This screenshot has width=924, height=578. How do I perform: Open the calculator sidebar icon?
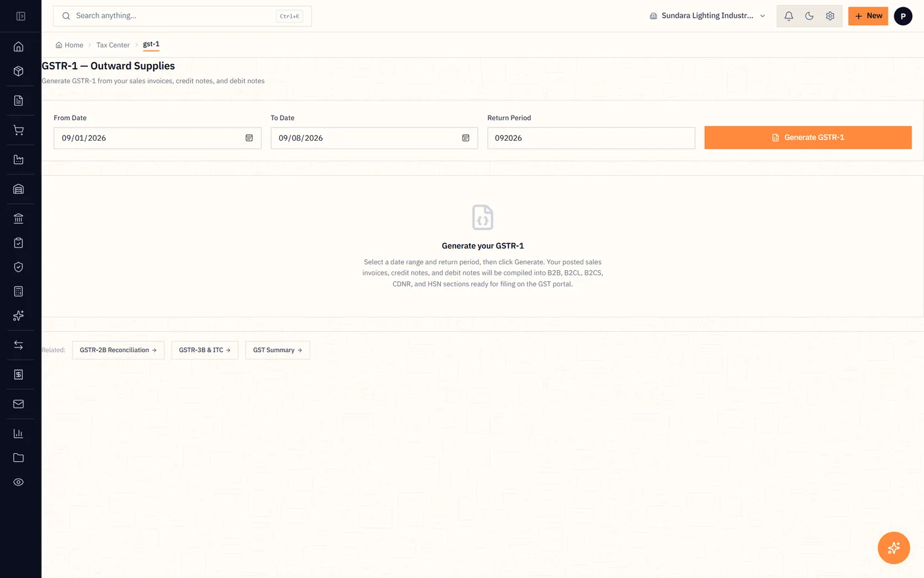point(18,291)
